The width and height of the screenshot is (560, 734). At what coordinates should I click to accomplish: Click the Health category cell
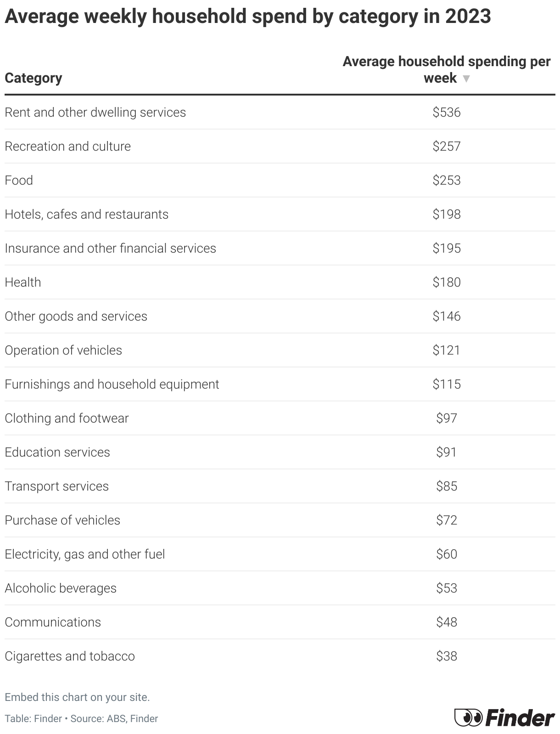point(23,282)
